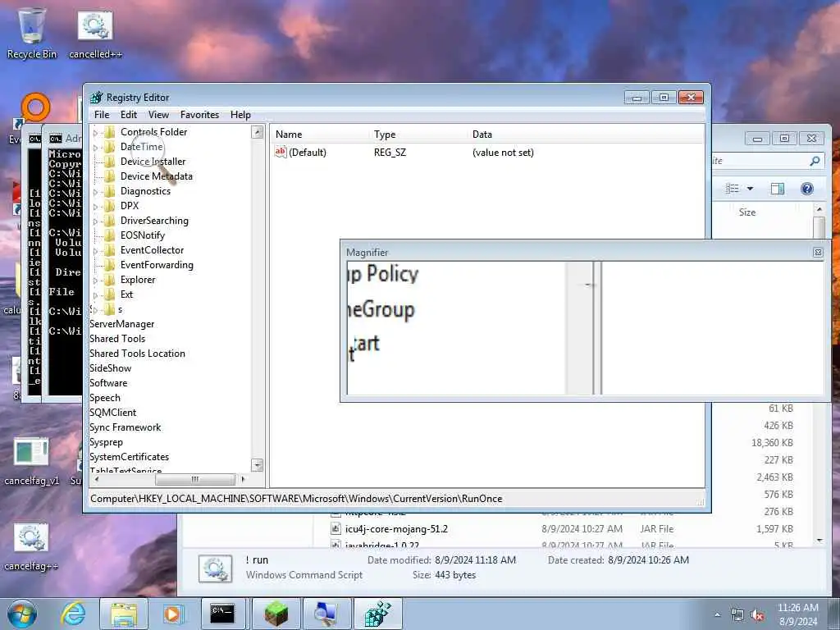Click the registry tree scroll up arrow

point(257,132)
